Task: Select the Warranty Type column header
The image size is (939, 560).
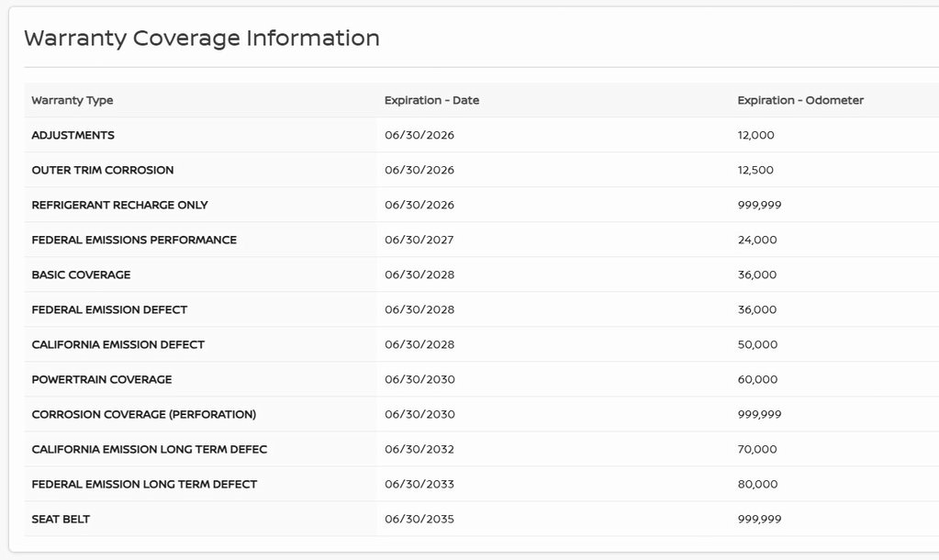Action: click(73, 100)
